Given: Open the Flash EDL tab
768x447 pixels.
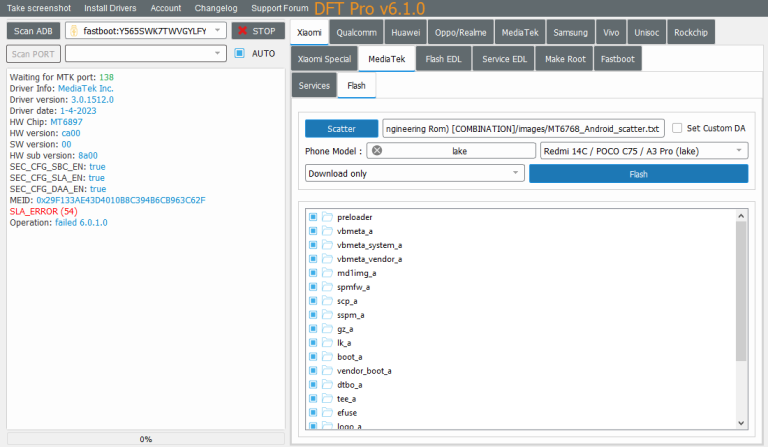Looking at the screenshot, I should click(x=443, y=59).
